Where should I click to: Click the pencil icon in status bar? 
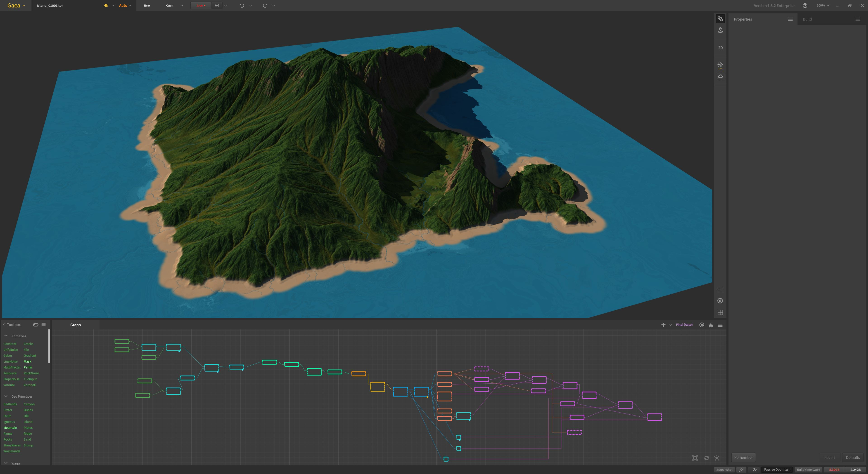[741, 470]
